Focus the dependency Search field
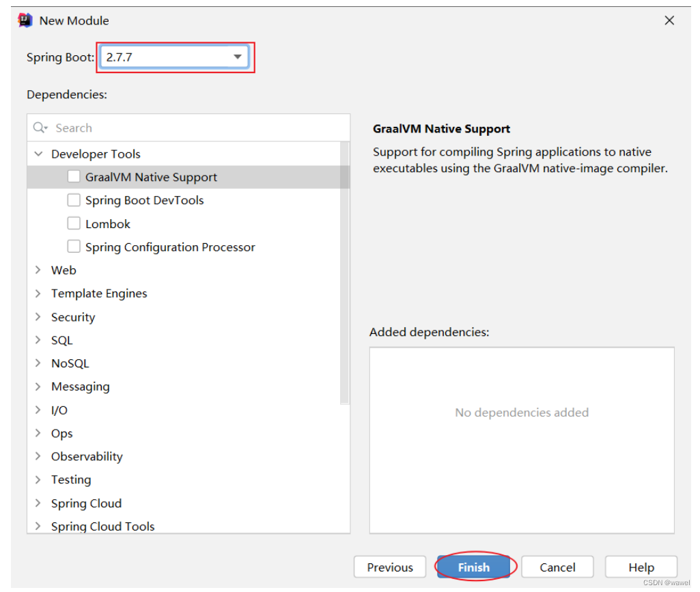 (188, 128)
